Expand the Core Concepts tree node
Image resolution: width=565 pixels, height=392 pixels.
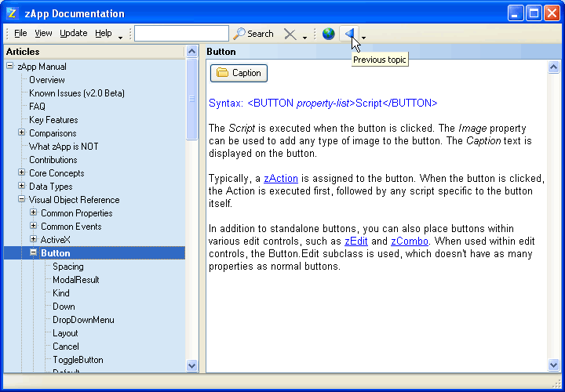coord(22,173)
